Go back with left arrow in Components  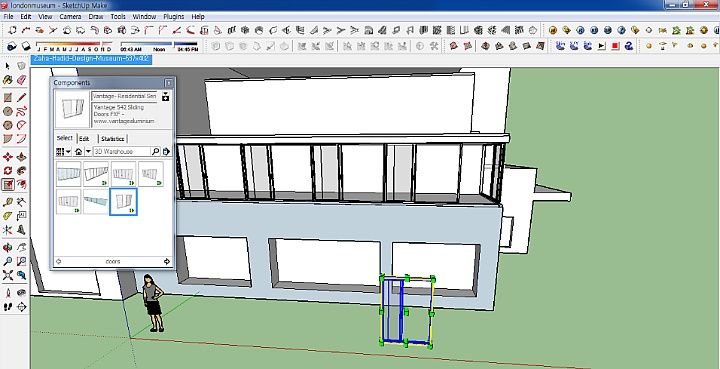coord(59,262)
